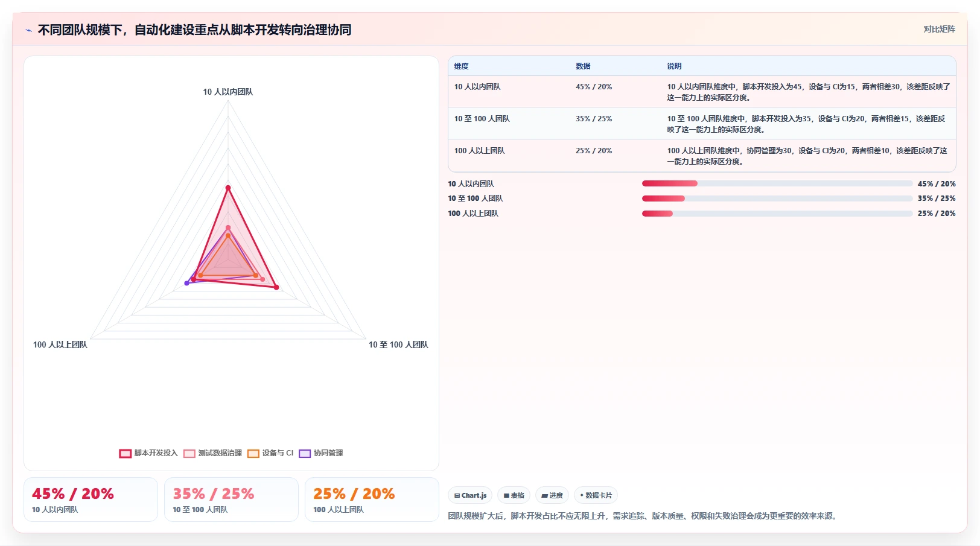The width and height of the screenshot is (980, 546).
Task: Click the purple legend swatch for 协同管理
Action: point(305,454)
